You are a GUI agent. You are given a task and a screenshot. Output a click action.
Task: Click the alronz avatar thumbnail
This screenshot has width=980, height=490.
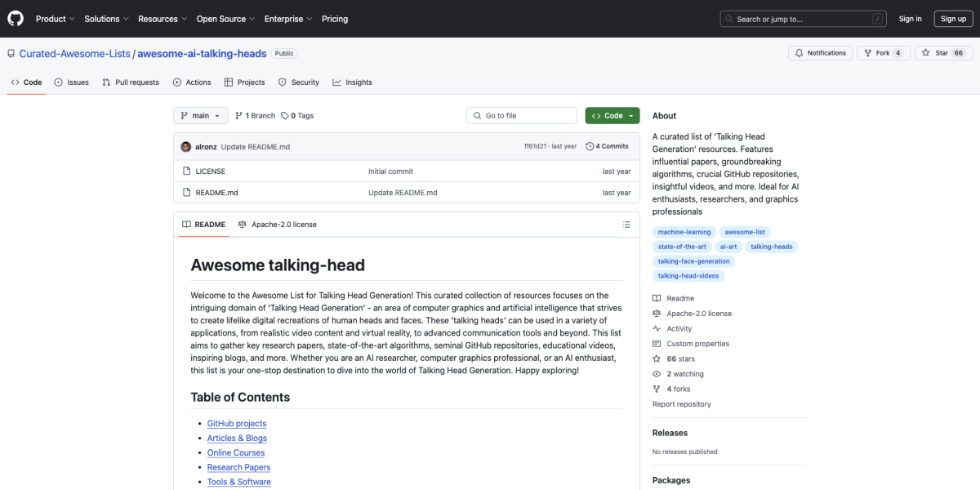coord(186,147)
